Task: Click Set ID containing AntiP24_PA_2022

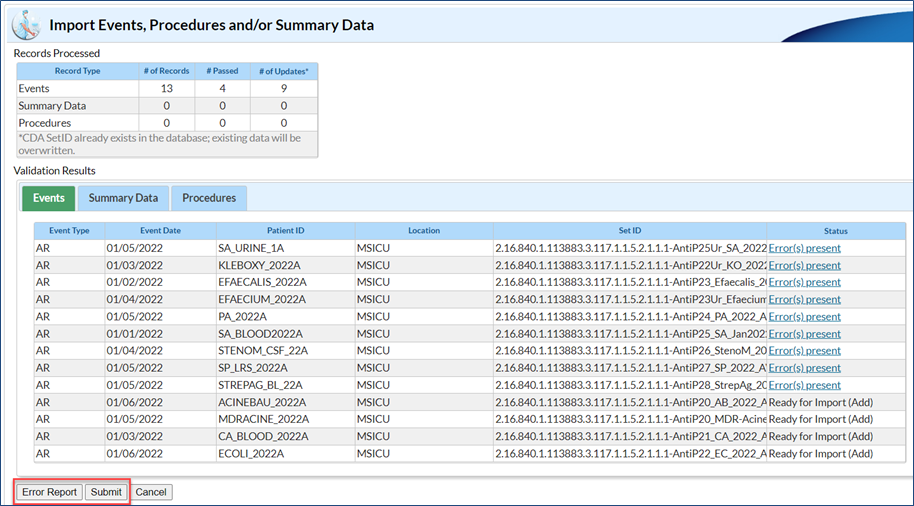Action: [631, 317]
